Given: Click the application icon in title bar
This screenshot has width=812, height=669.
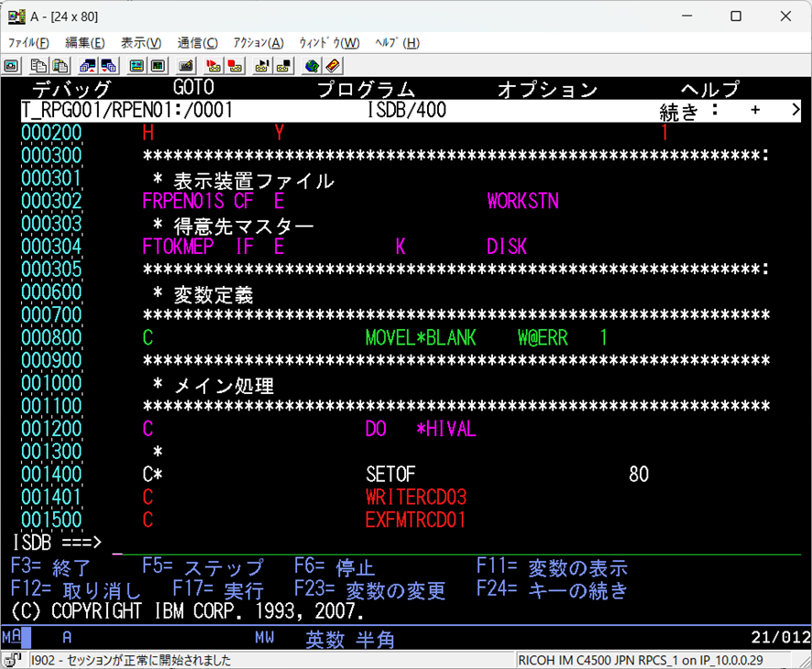Looking at the screenshot, I should point(16,16).
